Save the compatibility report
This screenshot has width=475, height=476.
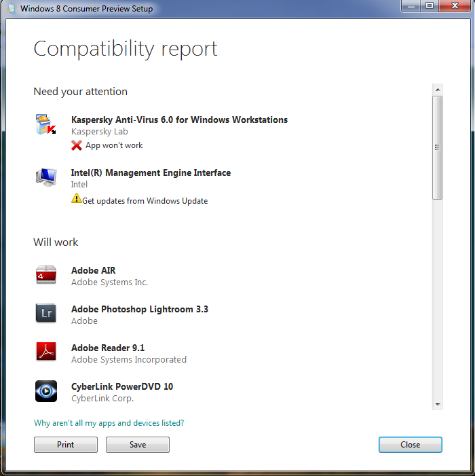point(138,445)
